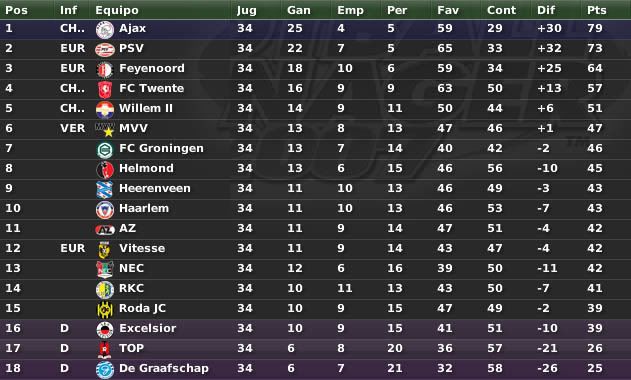Screen dimensions: 631x380
Task: Click the Excelsior team name
Action: coord(147,328)
